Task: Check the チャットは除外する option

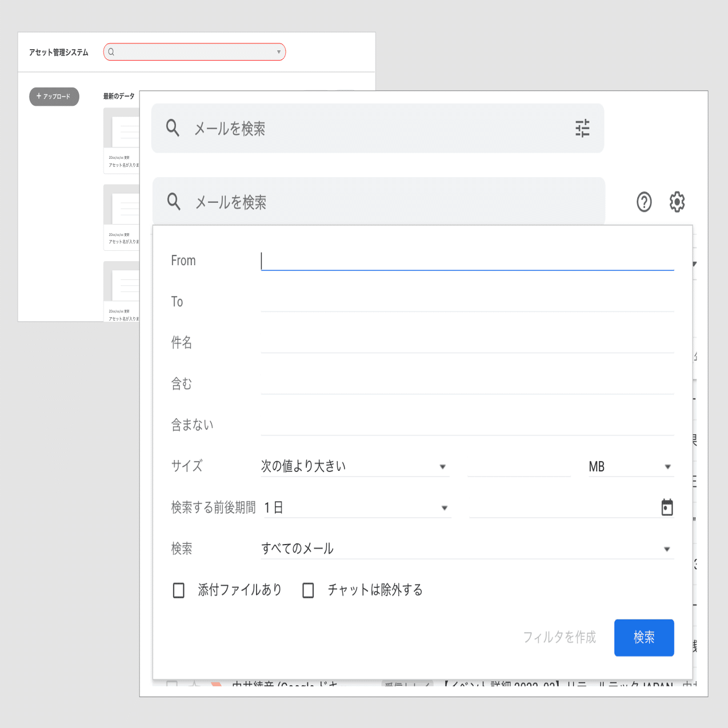Action: click(308, 590)
